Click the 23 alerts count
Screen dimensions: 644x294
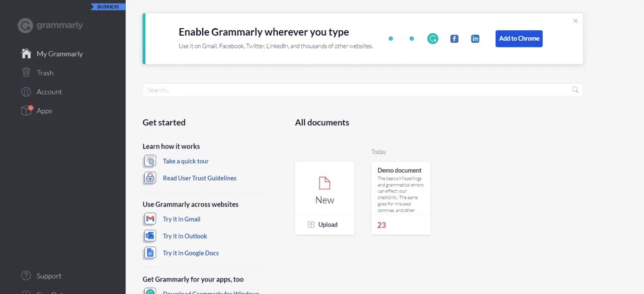pyautogui.click(x=382, y=225)
